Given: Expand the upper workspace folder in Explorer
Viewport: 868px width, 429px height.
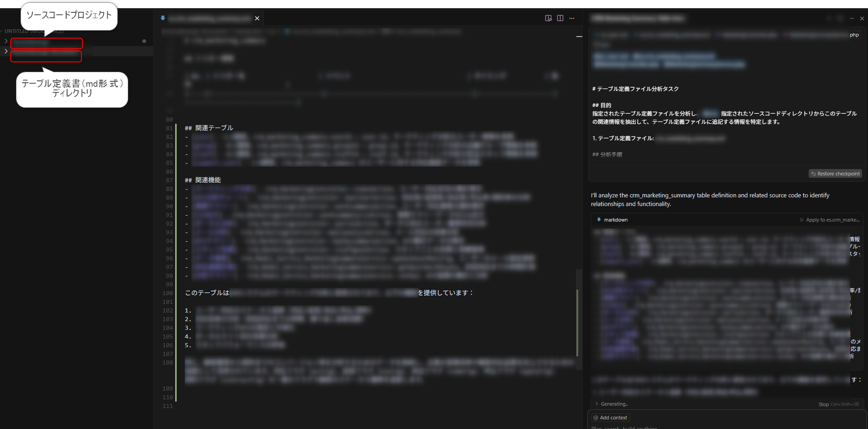Looking at the screenshot, I should point(6,41).
